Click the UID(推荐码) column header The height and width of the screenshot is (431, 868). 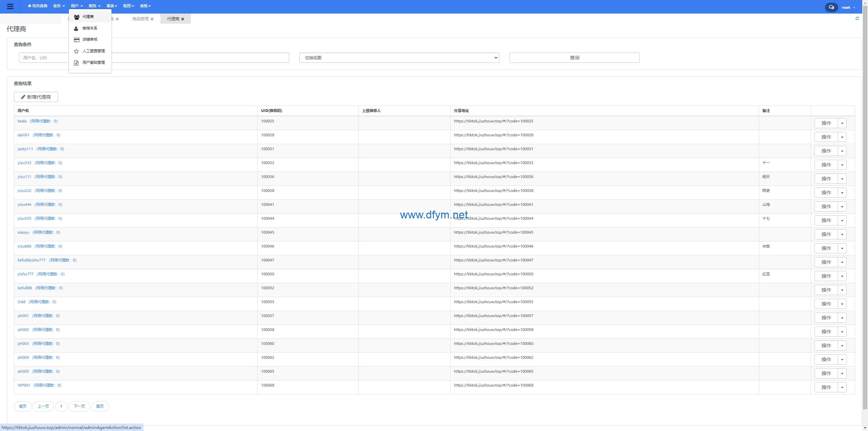[x=271, y=111]
